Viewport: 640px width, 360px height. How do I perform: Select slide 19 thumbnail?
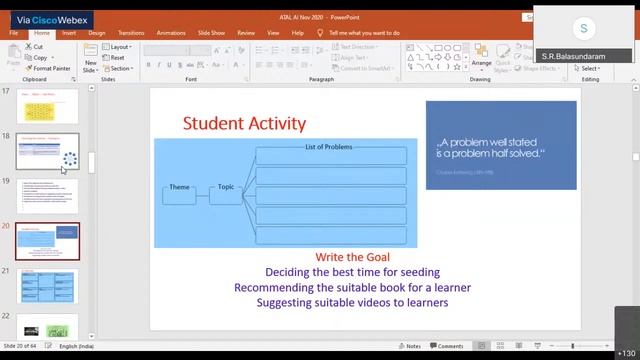click(x=47, y=196)
